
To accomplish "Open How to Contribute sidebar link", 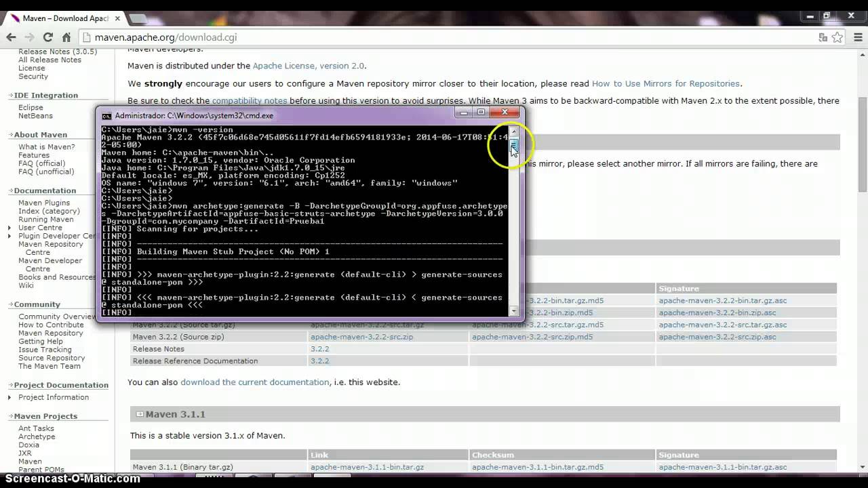I will [x=51, y=325].
